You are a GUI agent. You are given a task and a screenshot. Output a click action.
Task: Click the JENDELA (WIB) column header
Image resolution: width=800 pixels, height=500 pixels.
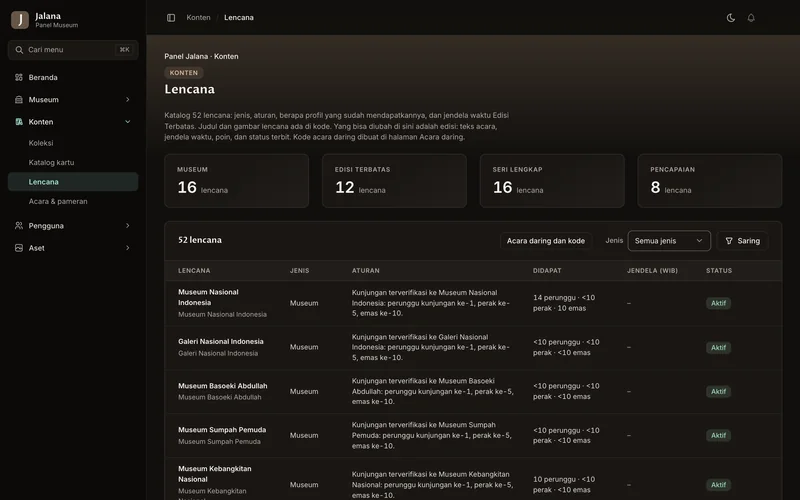tap(652, 271)
